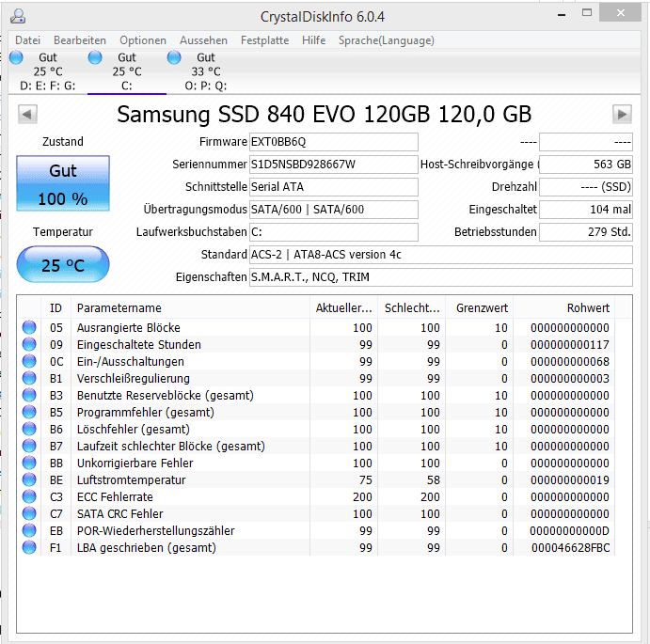
Task: Minimize the CrystalDiskInfo window
Action: tap(562, 15)
